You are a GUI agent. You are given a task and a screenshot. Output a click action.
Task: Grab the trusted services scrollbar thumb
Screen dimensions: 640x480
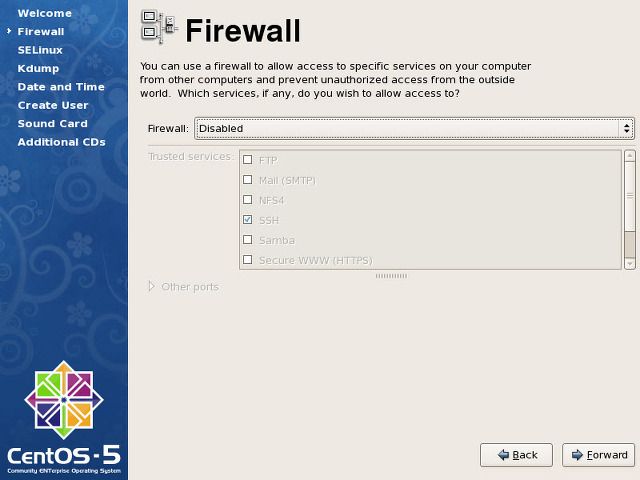[630, 244]
